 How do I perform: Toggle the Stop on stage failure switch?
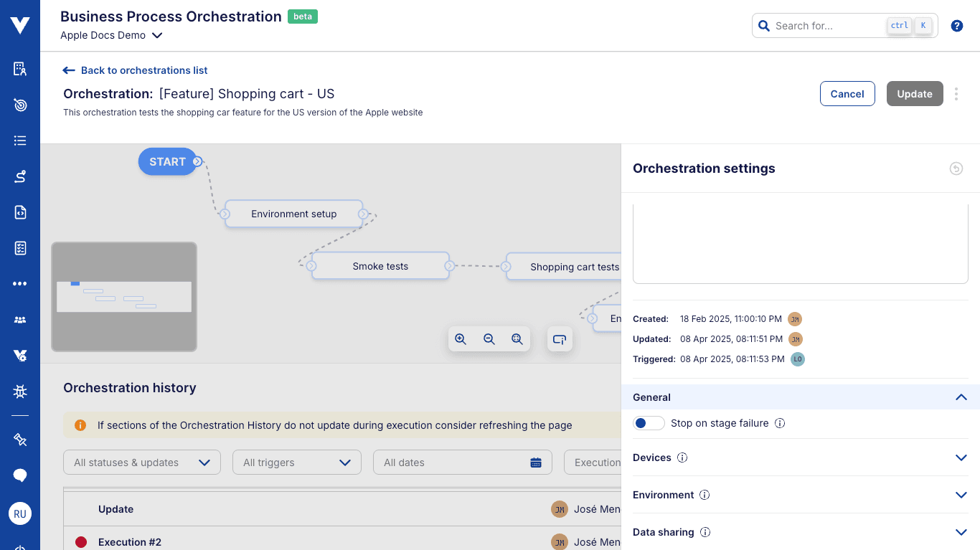[x=649, y=423]
